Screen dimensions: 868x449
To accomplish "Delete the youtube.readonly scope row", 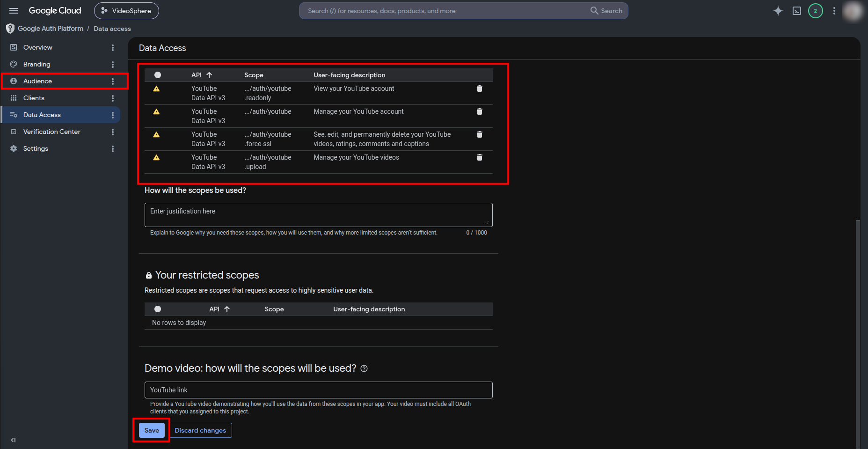I will (479, 88).
